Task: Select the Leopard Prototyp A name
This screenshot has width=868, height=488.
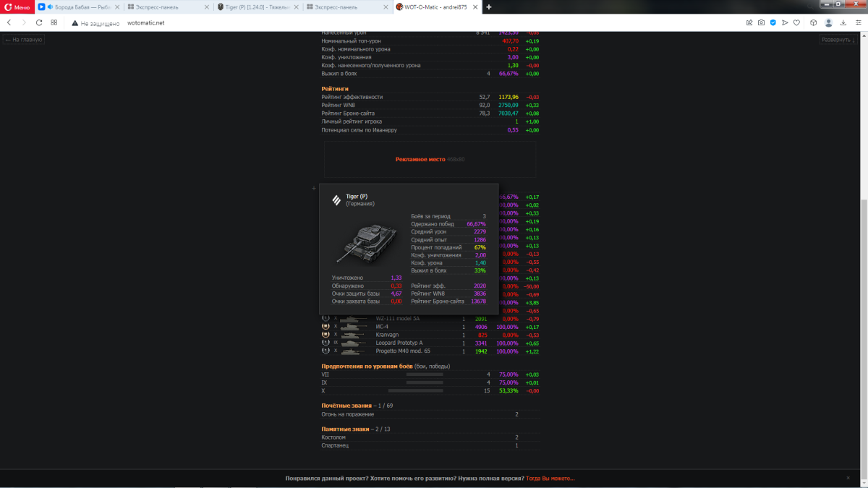Action: tap(399, 343)
